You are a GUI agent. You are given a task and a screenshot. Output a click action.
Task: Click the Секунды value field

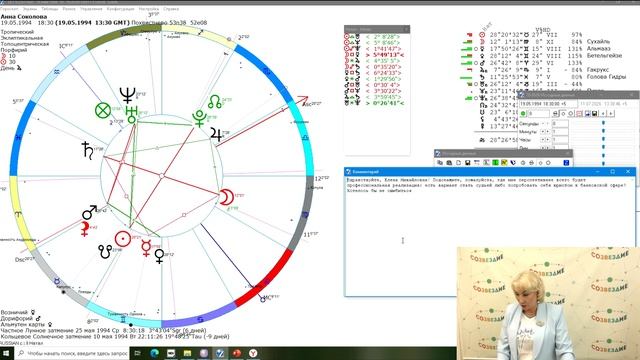click(560, 124)
